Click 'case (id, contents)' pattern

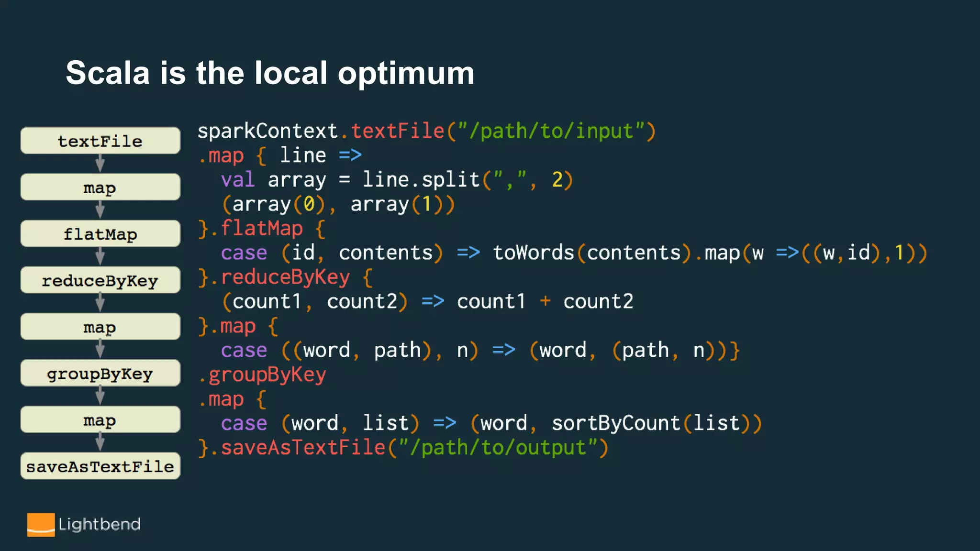click(332, 253)
